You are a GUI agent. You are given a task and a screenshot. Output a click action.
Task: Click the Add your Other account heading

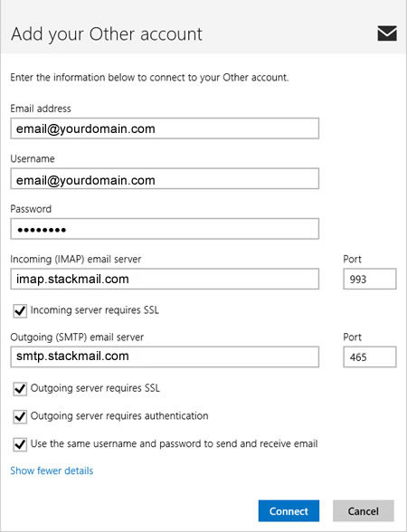tap(107, 34)
